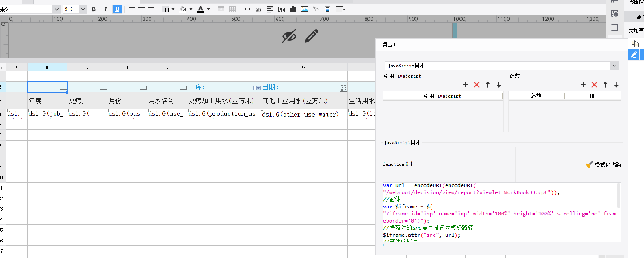Delete the selected 参数 row
The height and width of the screenshot is (258, 644).
594,85
